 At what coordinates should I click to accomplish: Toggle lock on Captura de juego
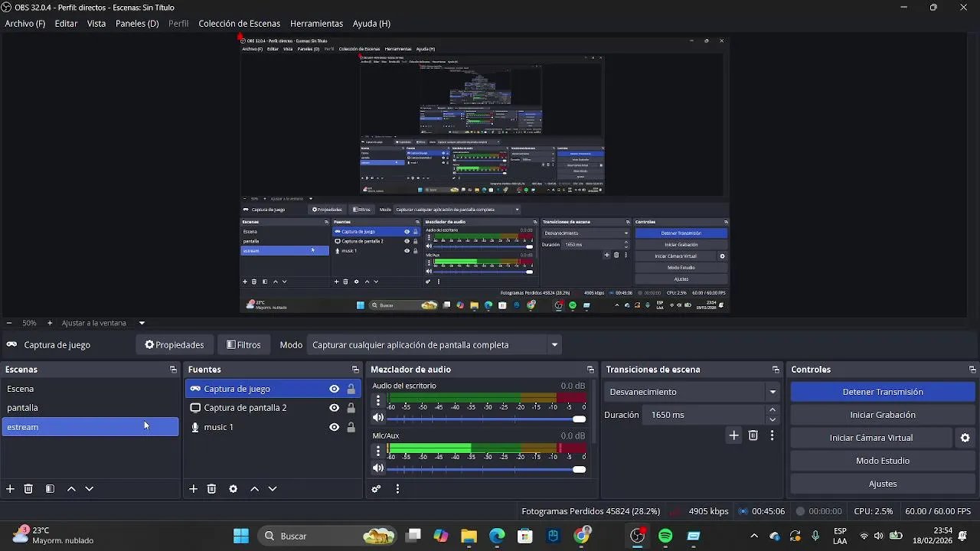[351, 389]
